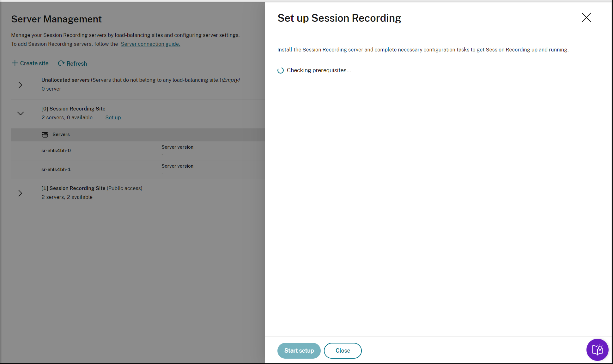Open the Server connection guide link

point(150,44)
